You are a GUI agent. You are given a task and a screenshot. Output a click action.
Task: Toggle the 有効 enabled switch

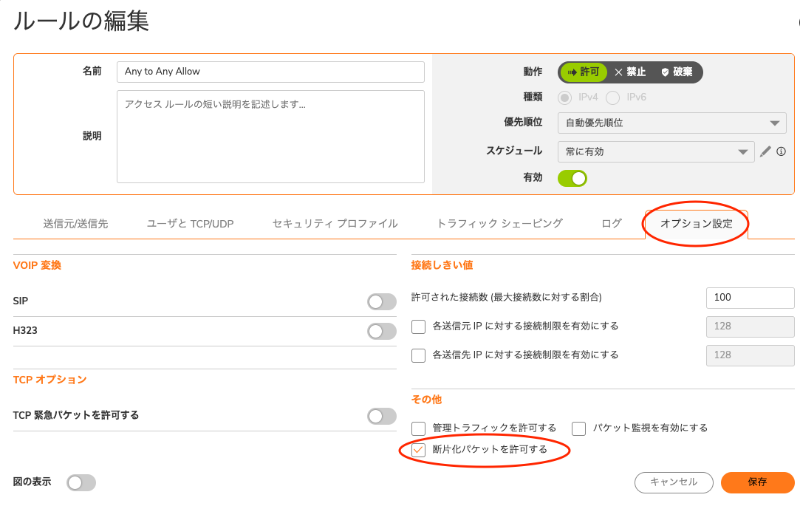572,179
